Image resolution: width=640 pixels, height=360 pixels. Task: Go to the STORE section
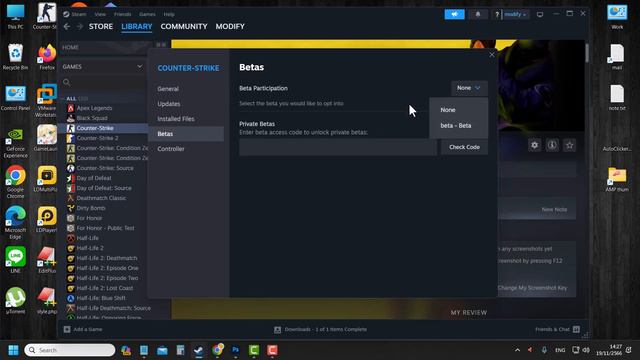[101, 27]
